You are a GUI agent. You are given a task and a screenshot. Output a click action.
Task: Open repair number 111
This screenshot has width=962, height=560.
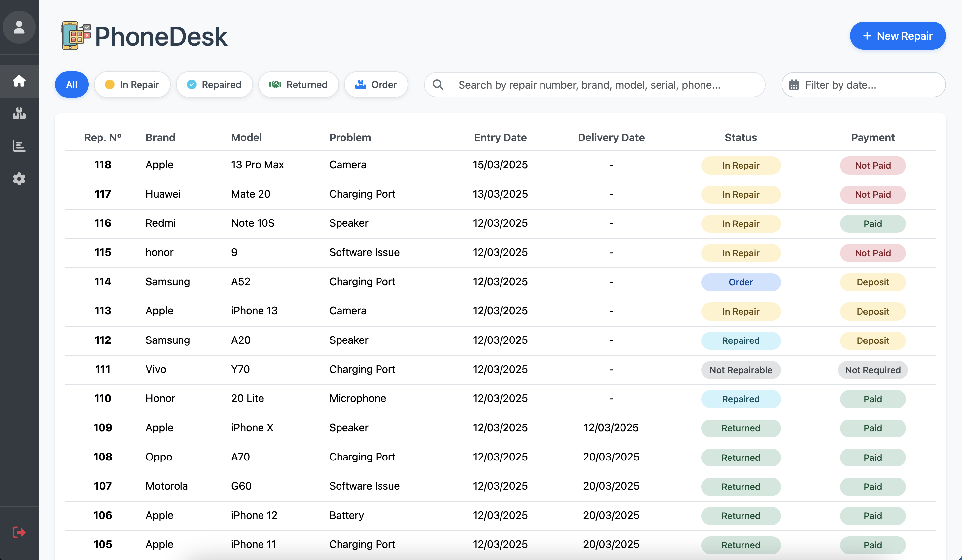point(500,370)
